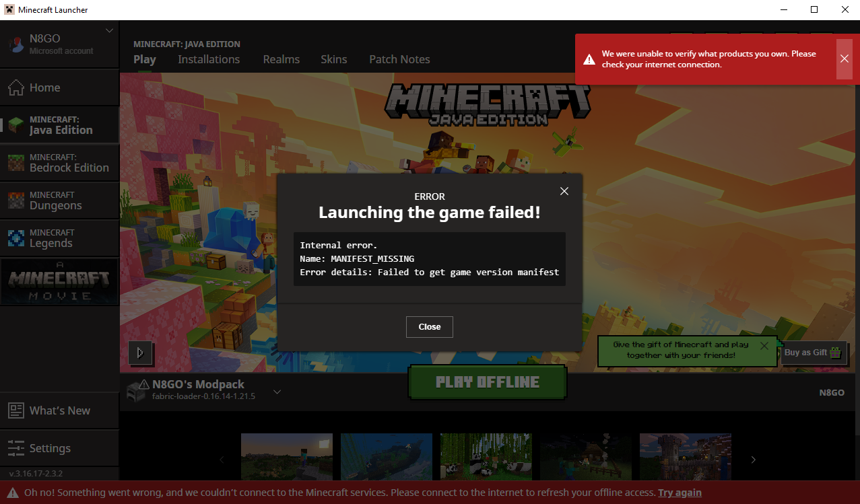Click the warning triangle in red notification
Image resolution: width=860 pixels, height=504 pixels.
(589, 59)
